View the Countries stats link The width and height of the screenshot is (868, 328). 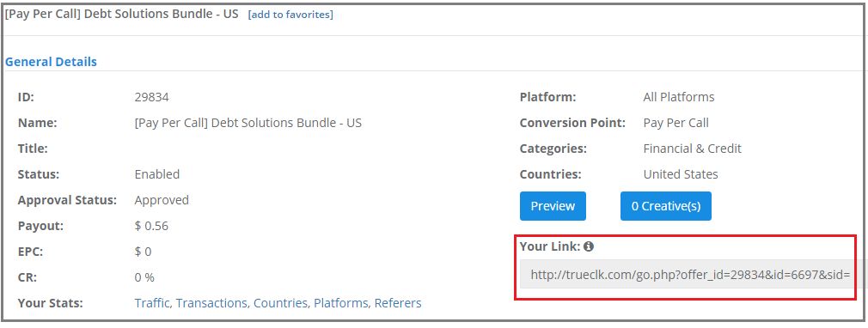point(281,303)
